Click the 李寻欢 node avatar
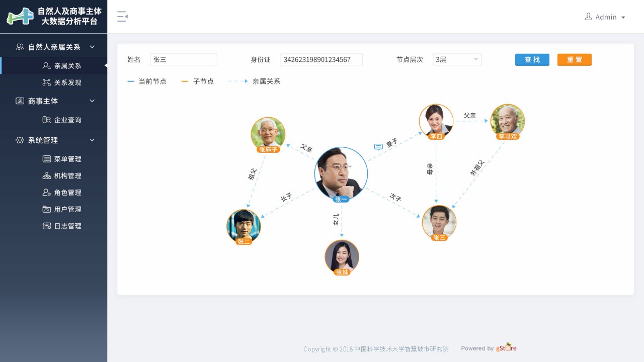Screen dimensions: 644x362 tap(508, 121)
